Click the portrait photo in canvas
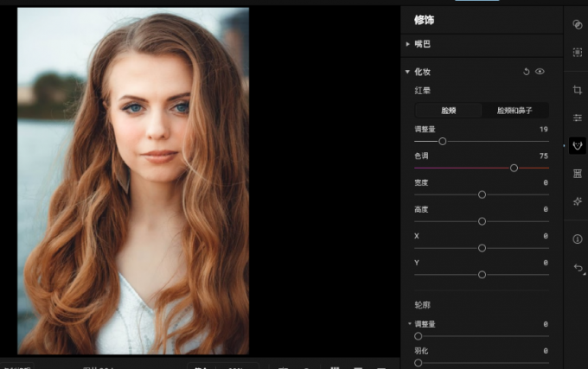Image resolution: width=588 pixels, height=369 pixels. click(x=133, y=181)
